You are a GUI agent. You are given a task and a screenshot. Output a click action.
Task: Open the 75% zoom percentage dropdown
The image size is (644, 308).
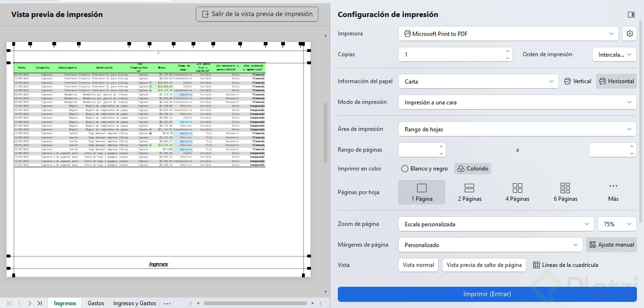pos(617,224)
